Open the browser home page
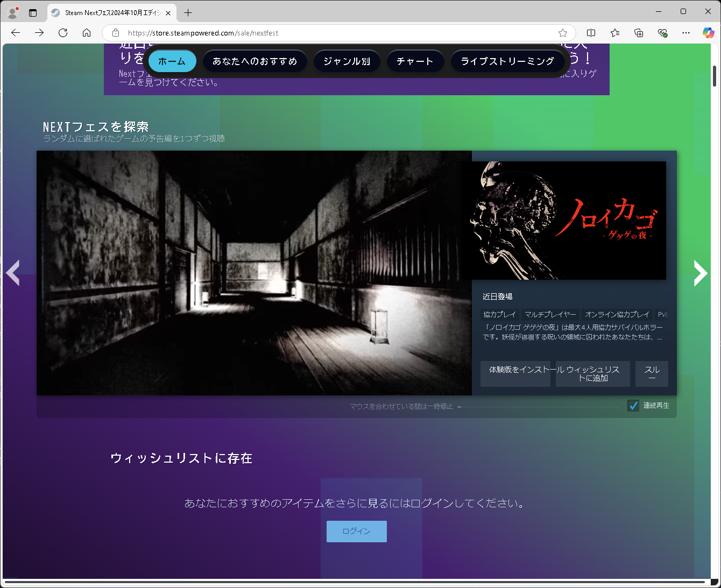 tap(87, 32)
